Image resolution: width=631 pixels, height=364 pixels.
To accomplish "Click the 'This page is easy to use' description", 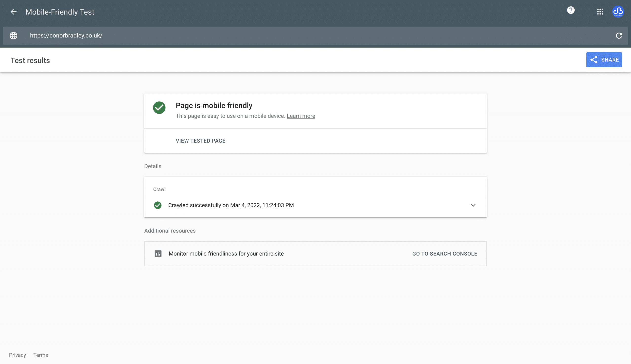I will click(x=230, y=116).
